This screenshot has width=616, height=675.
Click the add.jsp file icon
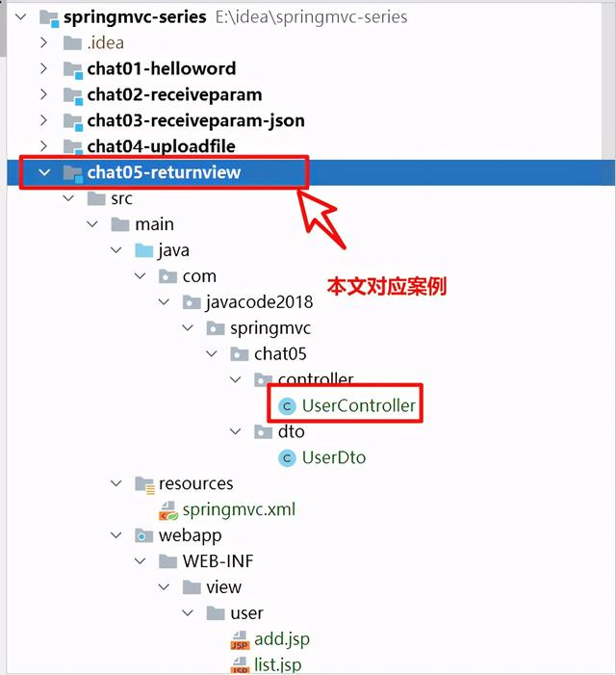(x=240, y=639)
